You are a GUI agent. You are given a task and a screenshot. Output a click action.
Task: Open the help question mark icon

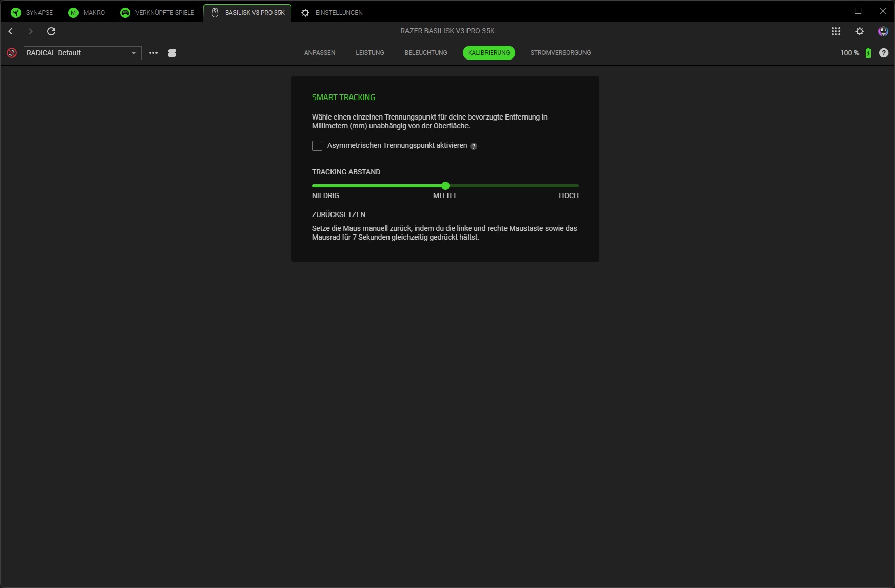click(x=883, y=53)
